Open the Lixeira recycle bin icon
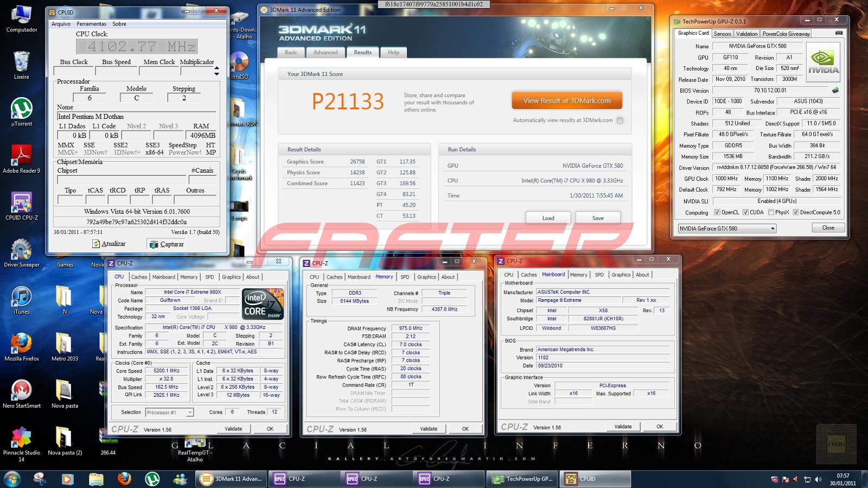 point(22,65)
